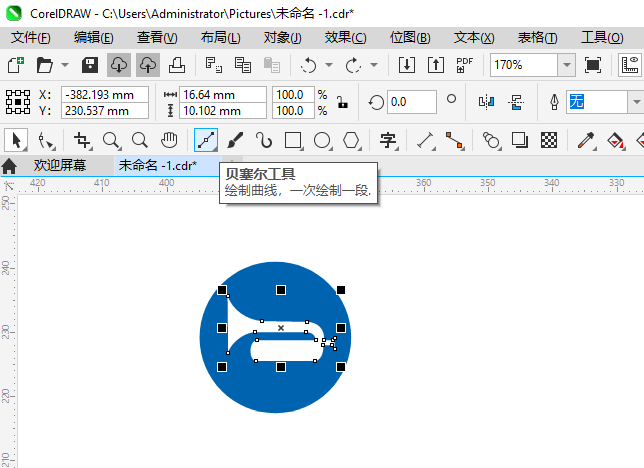Screen dimensions: 644x468
Task: Select the Transparency checkerboard tool
Action: click(x=549, y=141)
